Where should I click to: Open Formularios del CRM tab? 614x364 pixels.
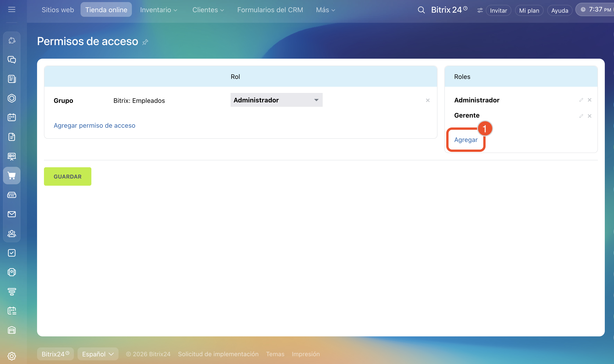270,10
